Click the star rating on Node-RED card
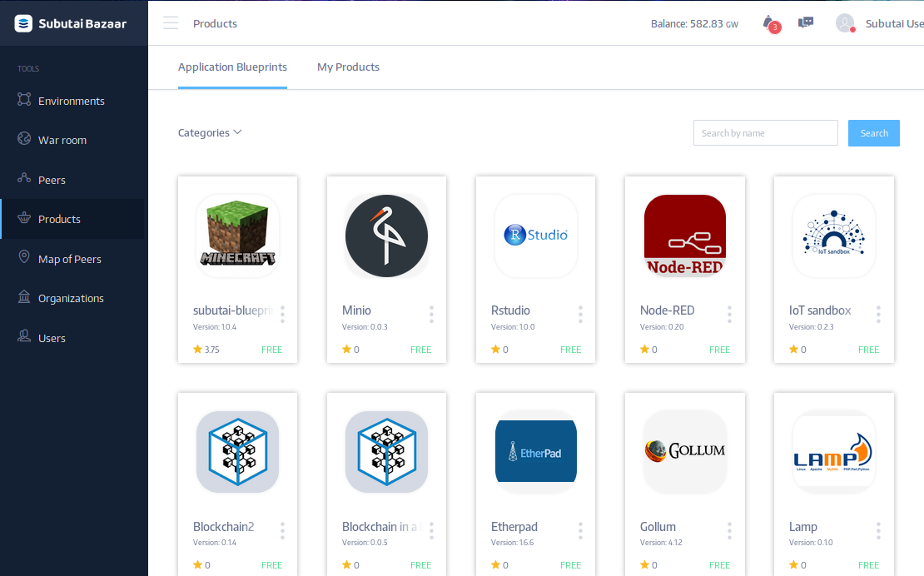924x576 pixels. [x=648, y=350]
